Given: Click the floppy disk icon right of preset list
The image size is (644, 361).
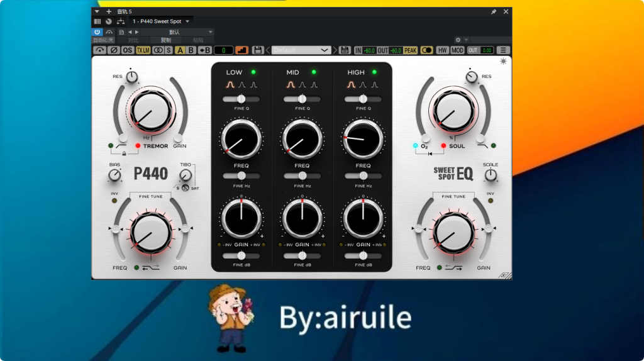Looking at the screenshot, I should point(345,50).
